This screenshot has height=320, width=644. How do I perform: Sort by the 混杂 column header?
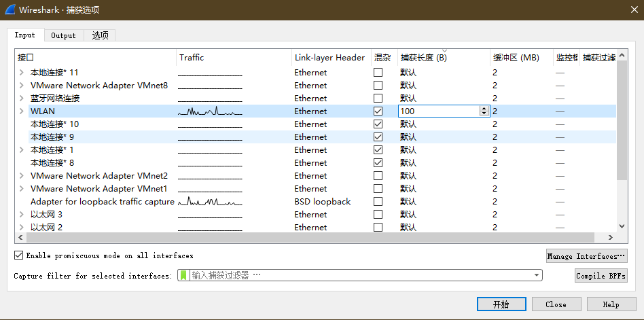(384, 58)
